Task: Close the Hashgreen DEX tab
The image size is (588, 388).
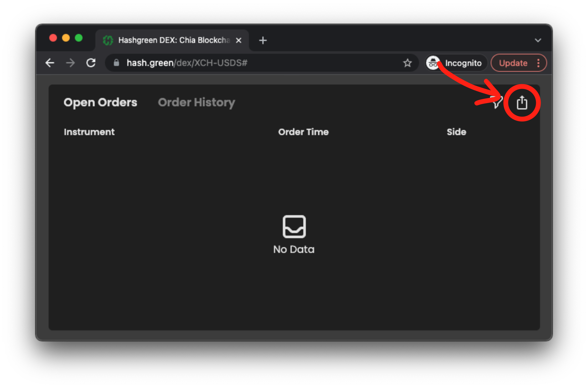Action: point(238,40)
